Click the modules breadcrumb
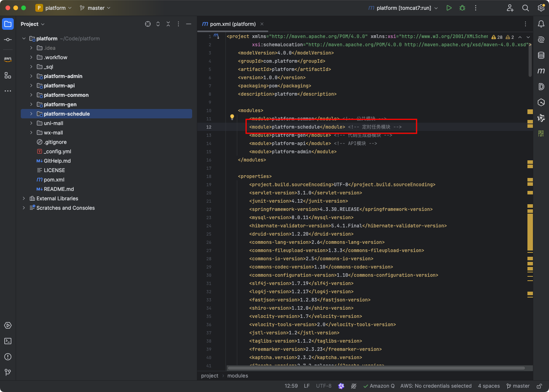549x392 pixels. click(x=238, y=376)
